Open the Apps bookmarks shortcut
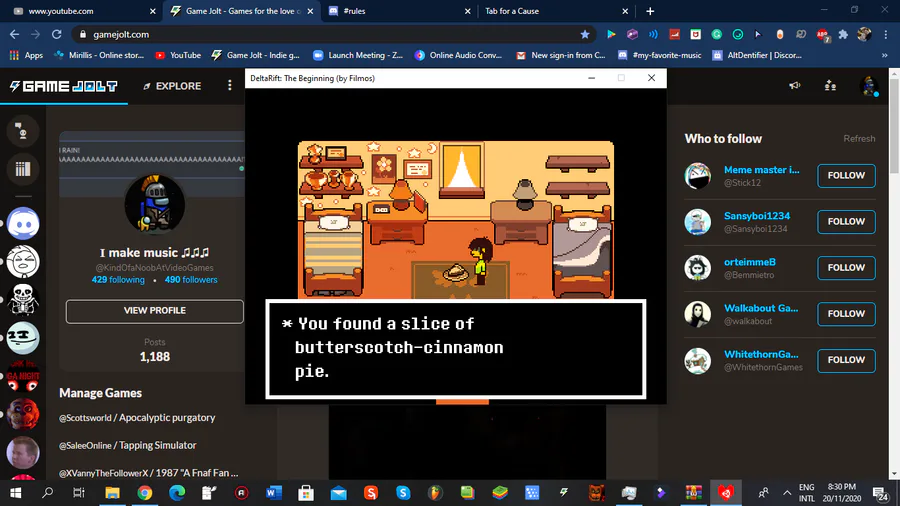900x506 pixels. coord(26,55)
